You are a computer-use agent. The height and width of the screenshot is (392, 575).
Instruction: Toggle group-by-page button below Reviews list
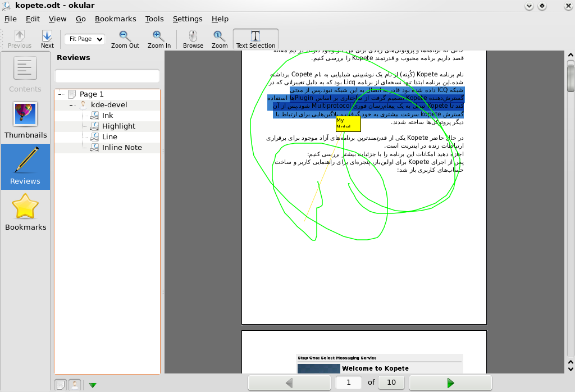point(61,385)
